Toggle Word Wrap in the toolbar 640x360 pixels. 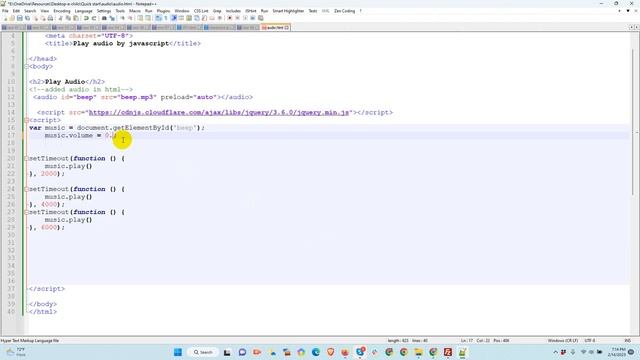[158, 18]
